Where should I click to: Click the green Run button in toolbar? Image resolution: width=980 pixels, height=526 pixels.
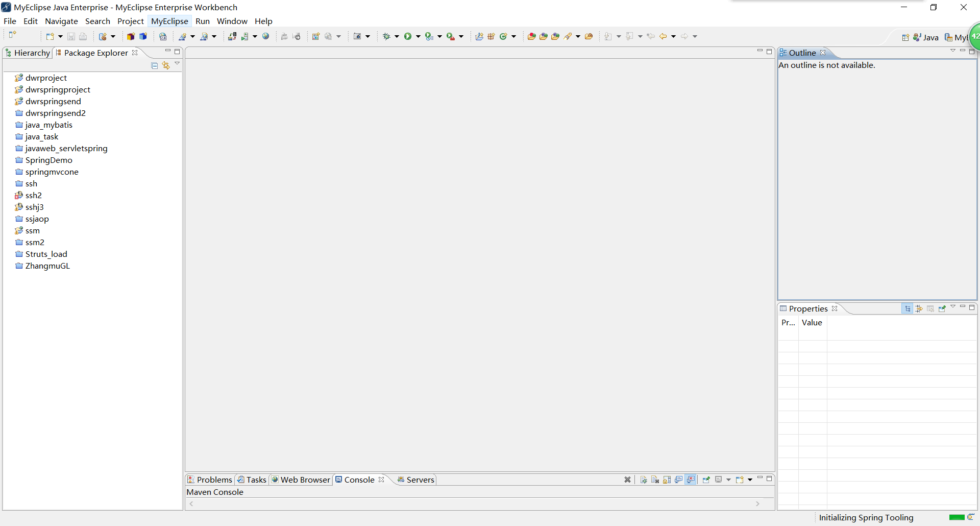coord(408,36)
